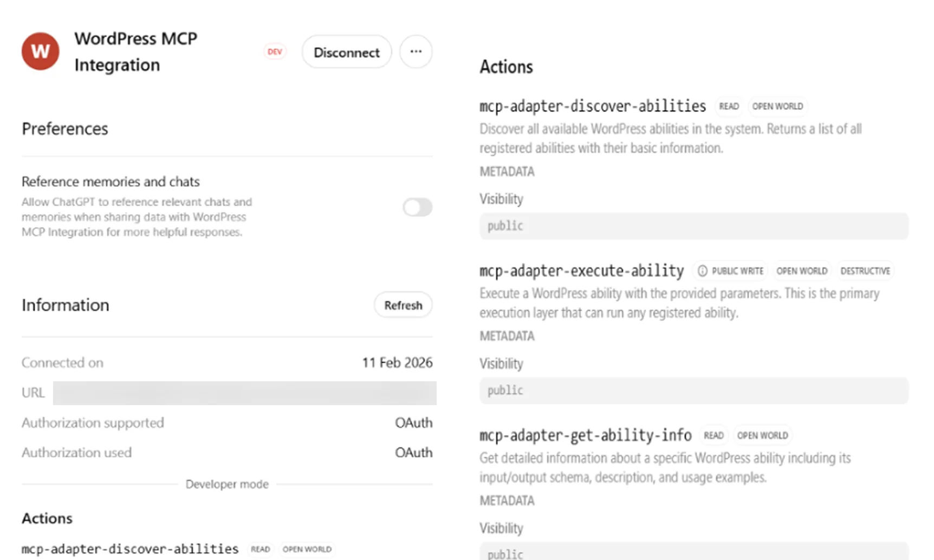Click the OPEN WORLD badge in the left Actions list
The height and width of the screenshot is (560, 934).
[307, 549]
